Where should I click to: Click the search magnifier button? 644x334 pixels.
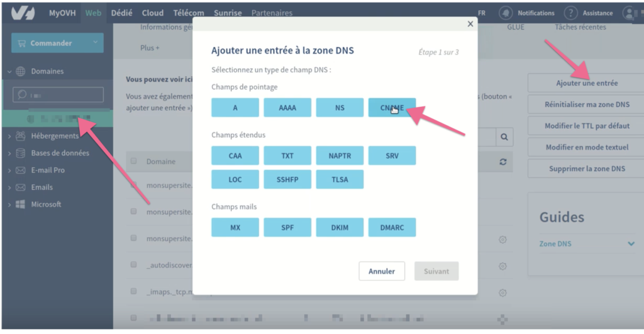504,136
